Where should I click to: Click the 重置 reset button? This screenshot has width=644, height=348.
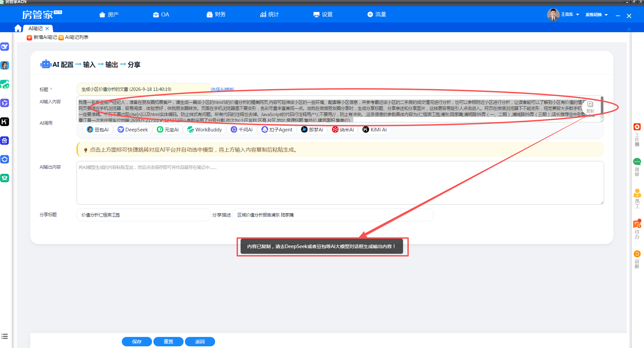pyautogui.click(x=168, y=342)
